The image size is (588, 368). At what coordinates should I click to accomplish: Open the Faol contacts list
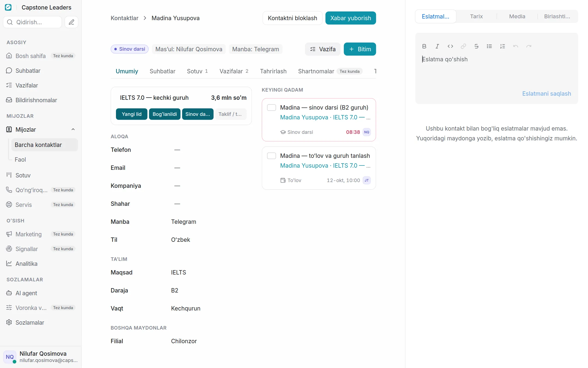tap(45, 159)
